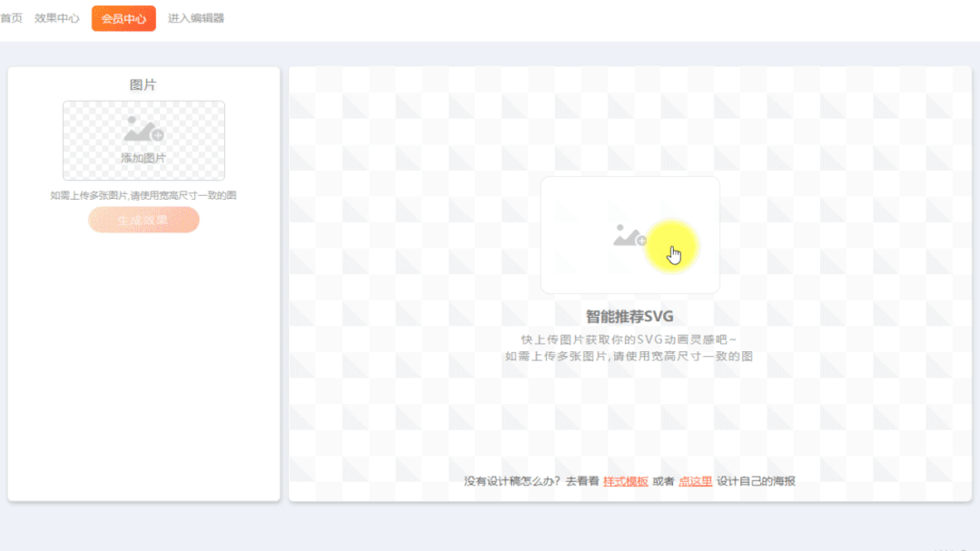The height and width of the screenshot is (551, 980).
Task: Click the 设计自己的海报 text
Action: (756, 481)
